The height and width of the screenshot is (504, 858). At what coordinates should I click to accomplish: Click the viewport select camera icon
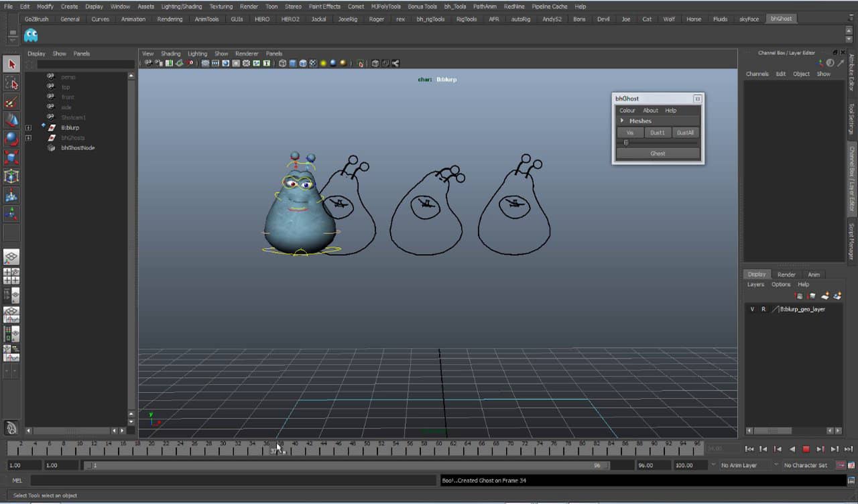[148, 63]
